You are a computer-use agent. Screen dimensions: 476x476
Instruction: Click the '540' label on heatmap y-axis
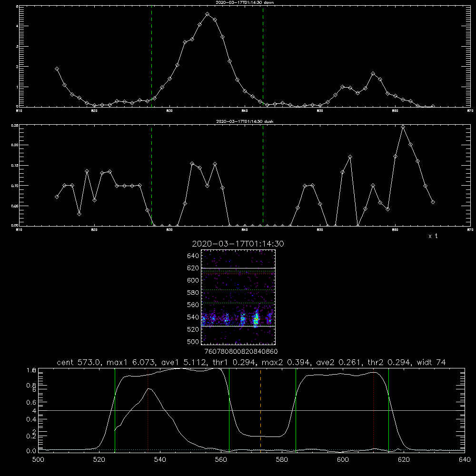193,317
